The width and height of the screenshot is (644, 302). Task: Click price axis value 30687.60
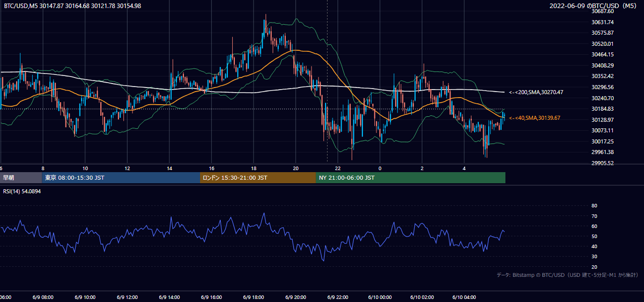pos(603,11)
